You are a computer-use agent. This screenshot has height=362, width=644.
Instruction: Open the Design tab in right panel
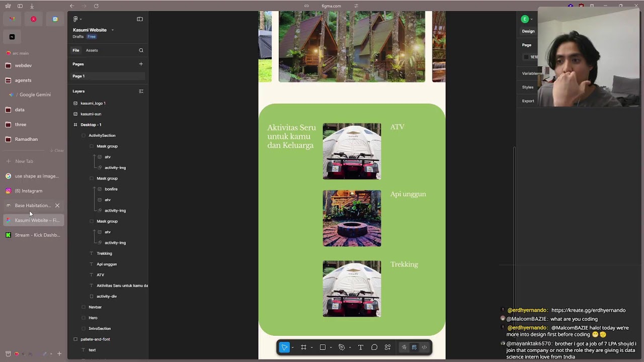pyautogui.click(x=528, y=31)
